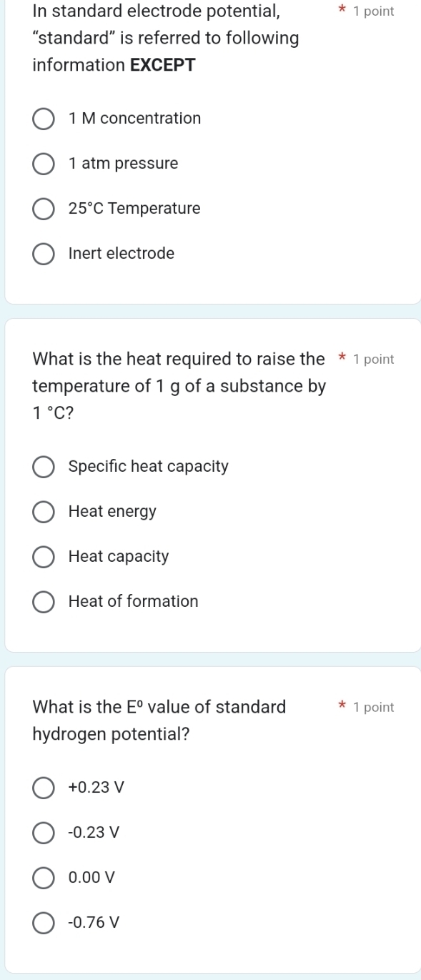Select "Specific heat capacity" option
Image resolution: width=421 pixels, height=980 pixels.
pos(43,467)
